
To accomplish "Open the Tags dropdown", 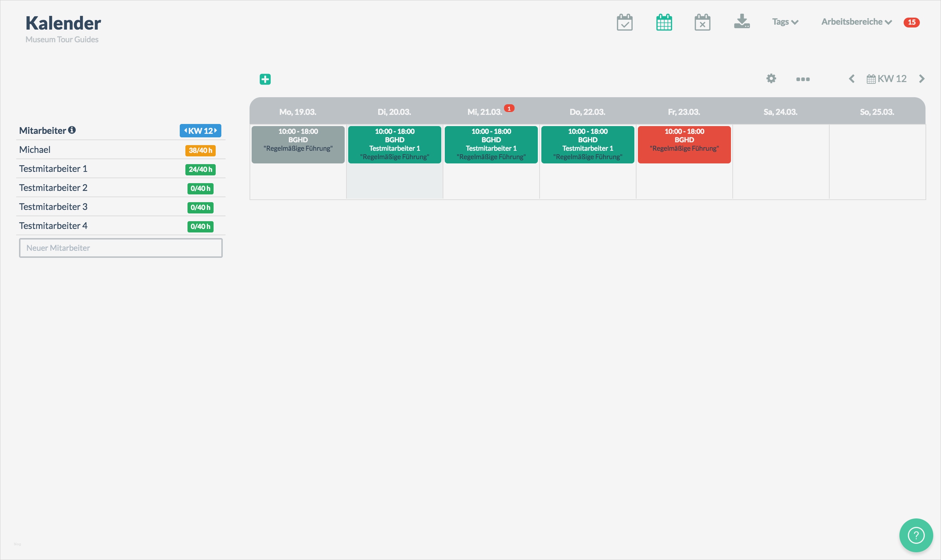I will pos(785,22).
